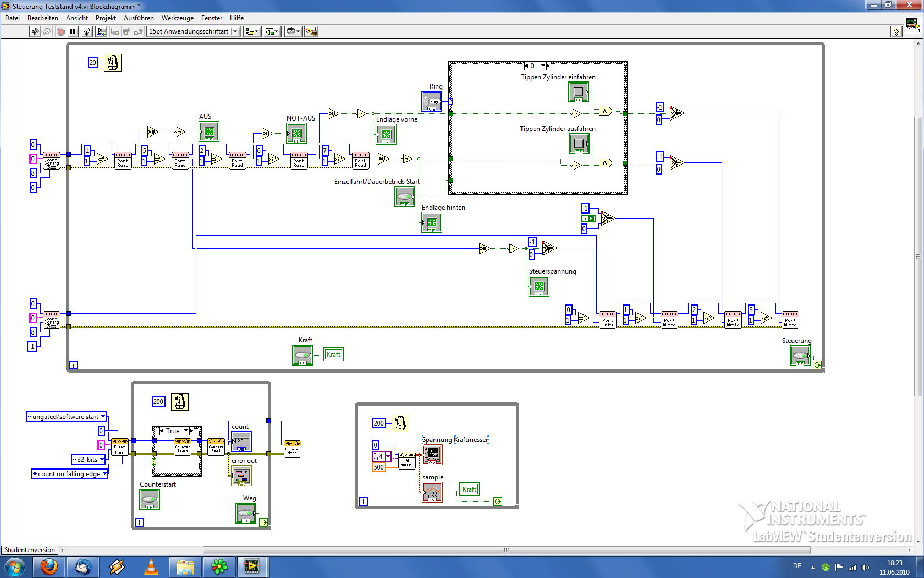The width and height of the screenshot is (924, 578).
Task: Open the font size dropdown 15pt Anwendungsschriftart
Action: pos(194,31)
